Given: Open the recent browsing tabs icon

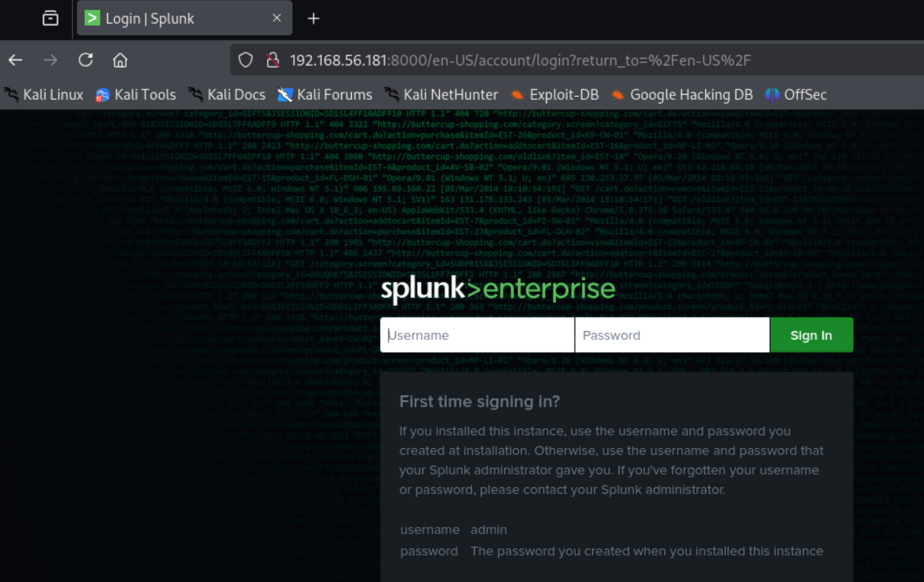Looking at the screenshot, I should tap(51, 18).
